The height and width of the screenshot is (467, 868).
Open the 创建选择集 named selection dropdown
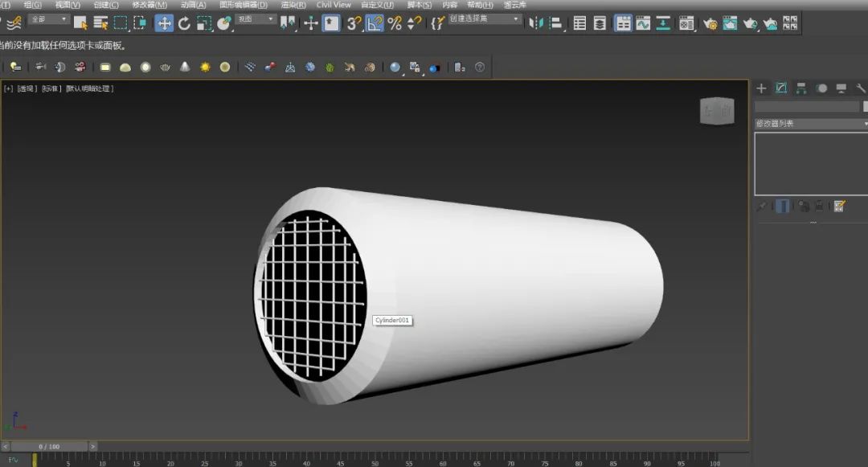[x=485, y=19]
